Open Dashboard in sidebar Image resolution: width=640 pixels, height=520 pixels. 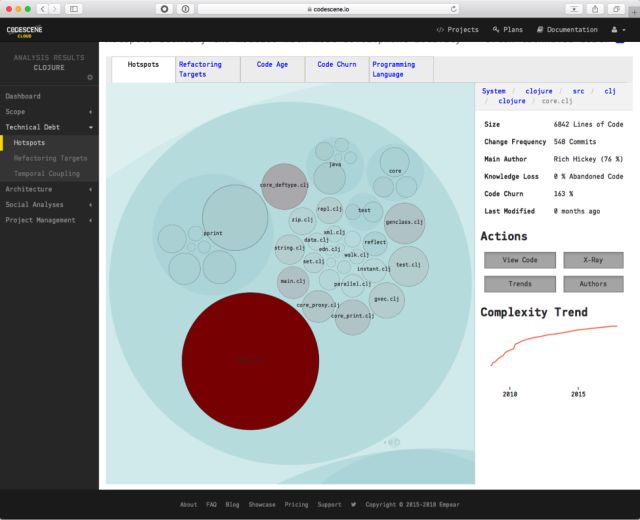[23, 96]
